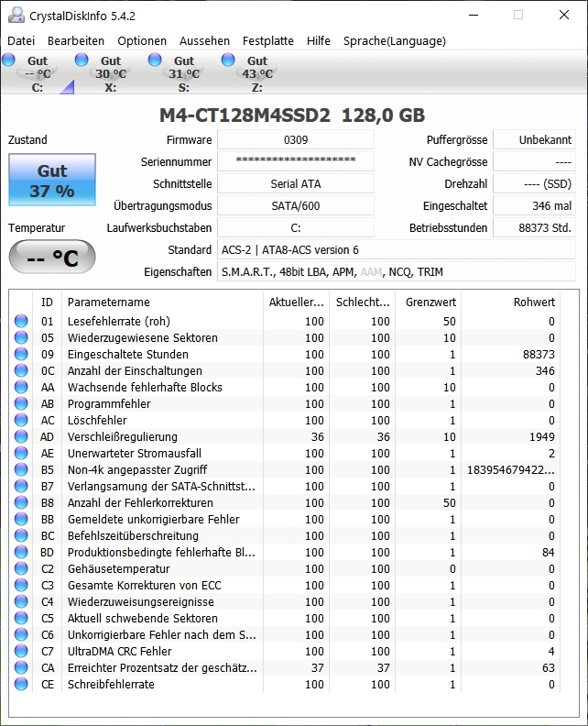Click status icon of Erreichter Prozentsatz row
This screenshot has height=726, width=588.
(x=21, y=667)
